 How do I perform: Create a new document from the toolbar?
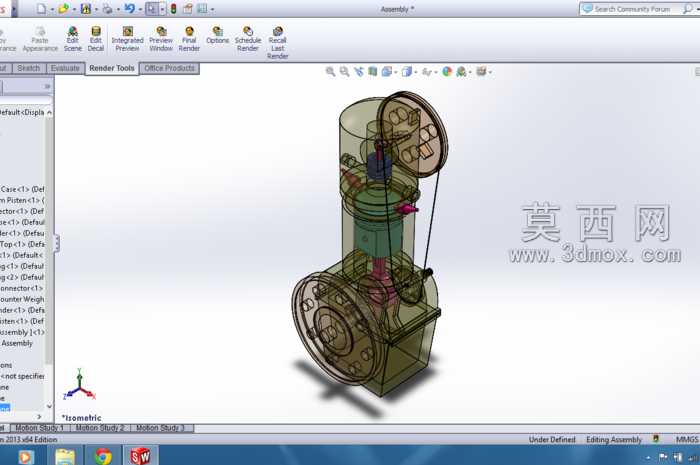41,8
